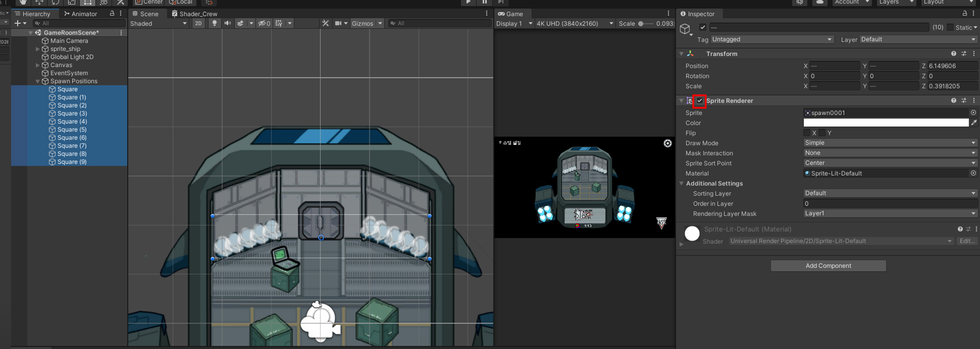Tick the Static checkbox
This screenshot has height=349, width=980.
pyautogui.click(x=950, y=27)
